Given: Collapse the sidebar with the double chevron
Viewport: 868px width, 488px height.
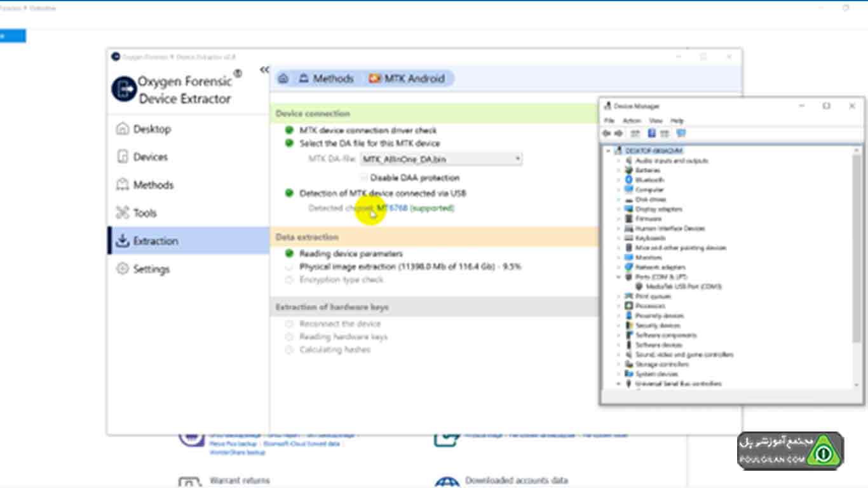Looking at the screenshot, I should point(264,70).
